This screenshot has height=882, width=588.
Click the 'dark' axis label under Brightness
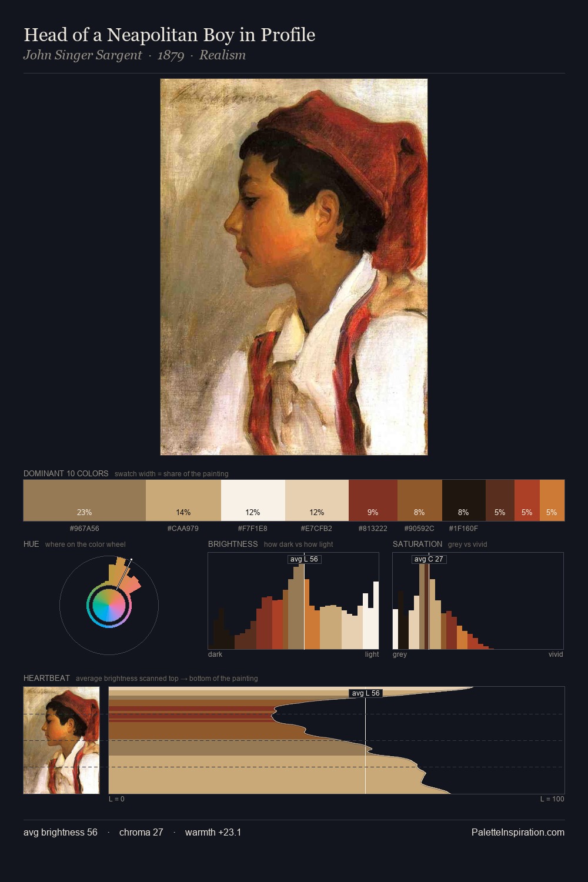[x=215, y=654]
